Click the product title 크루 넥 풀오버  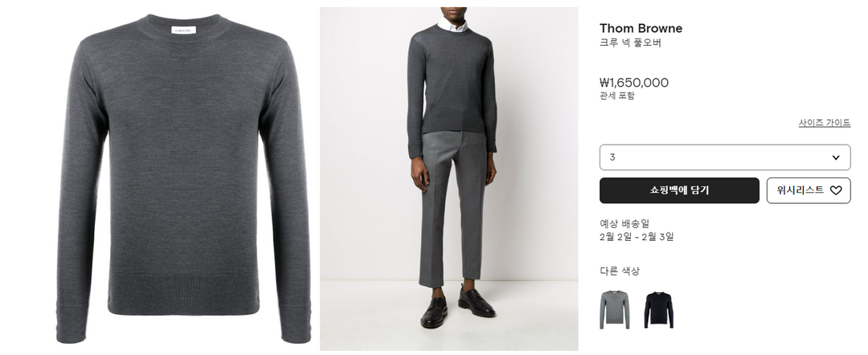[630, 43]
